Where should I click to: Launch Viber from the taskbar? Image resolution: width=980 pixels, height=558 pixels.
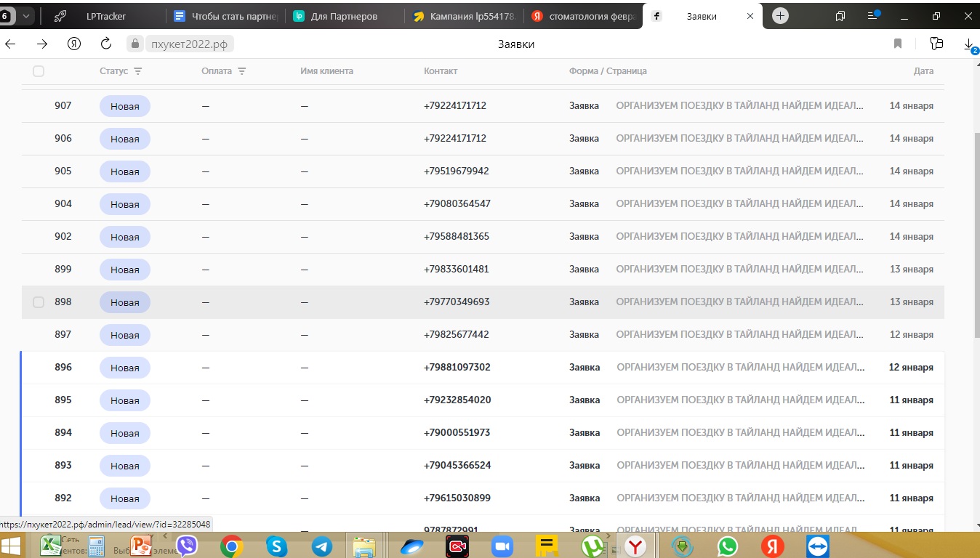tap(187, 546)
